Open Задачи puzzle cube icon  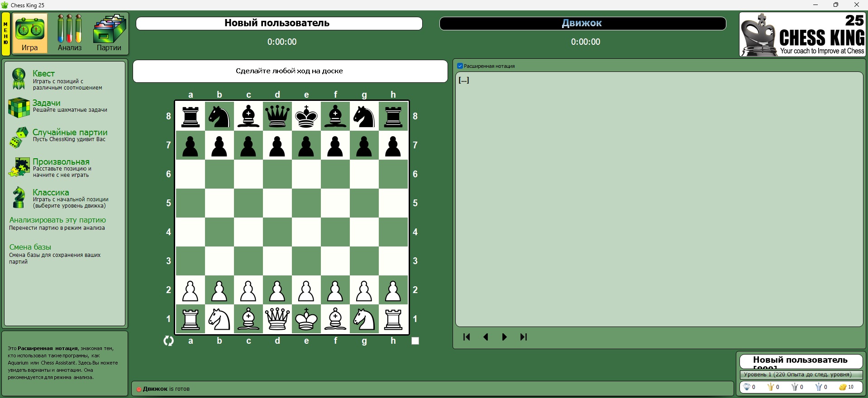19,108
